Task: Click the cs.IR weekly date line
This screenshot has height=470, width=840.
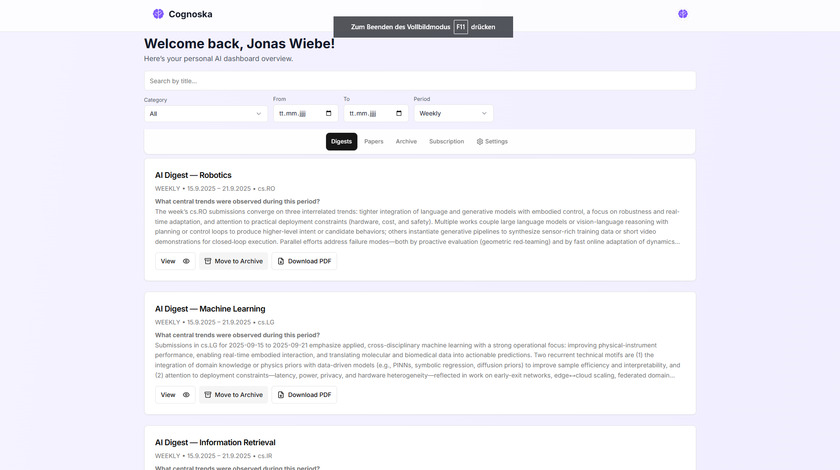Action: (213, 456)
